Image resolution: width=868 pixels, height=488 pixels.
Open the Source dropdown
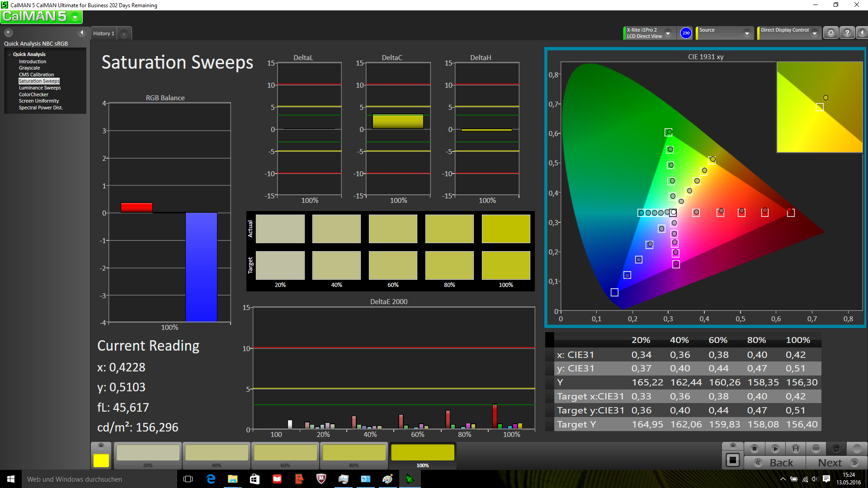tap(747, 33)
